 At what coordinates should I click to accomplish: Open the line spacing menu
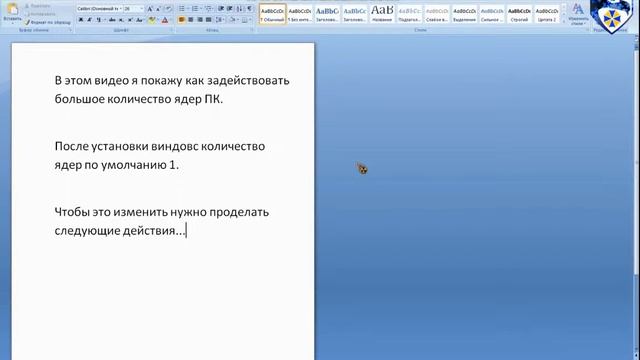pos(220,20)
